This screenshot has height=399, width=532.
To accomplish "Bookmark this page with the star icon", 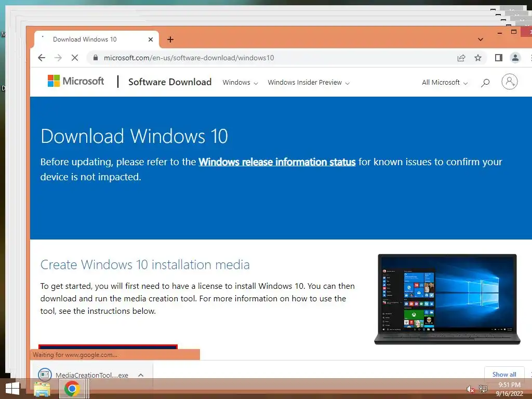I will coord(478,58).
